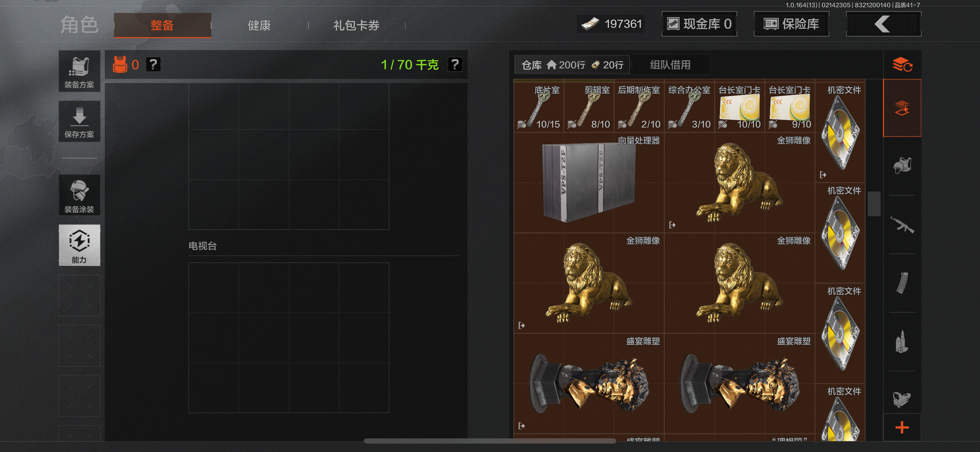Screen dimensions: 980x452
Task: Open the 装备方案 loadout preset icon
Action: click(x=79, y=71)
